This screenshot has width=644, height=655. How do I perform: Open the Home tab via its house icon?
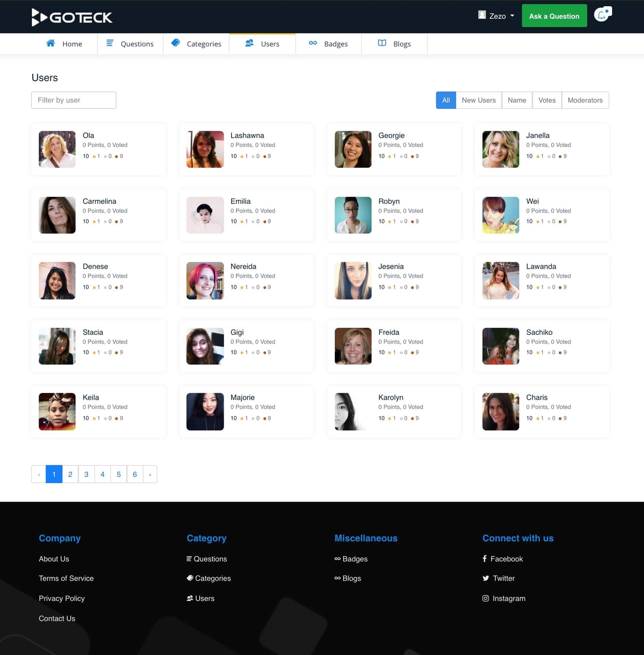51,43
